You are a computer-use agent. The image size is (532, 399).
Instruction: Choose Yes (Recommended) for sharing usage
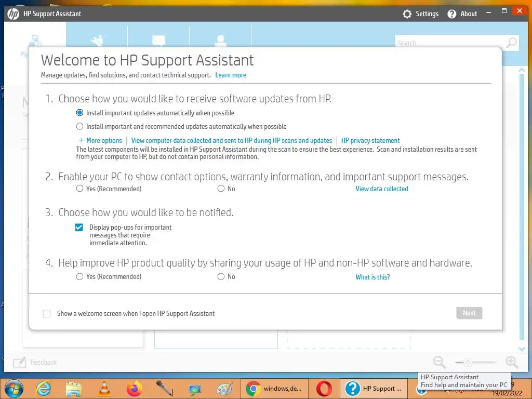(x=79, y=276)
